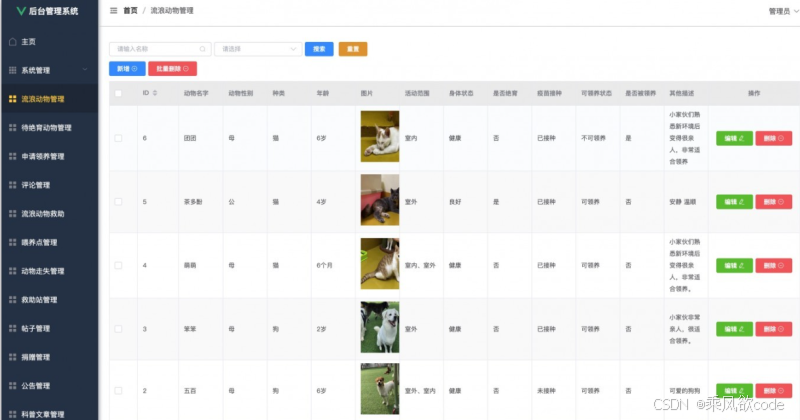Open the cat photo in the ID 4 row
Viewport: 800px width, 420px height.
[380, 263]
